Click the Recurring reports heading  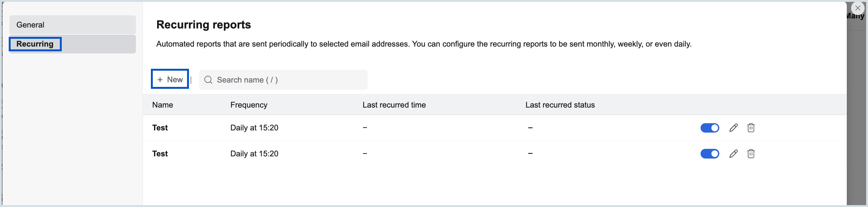(203, 24)
